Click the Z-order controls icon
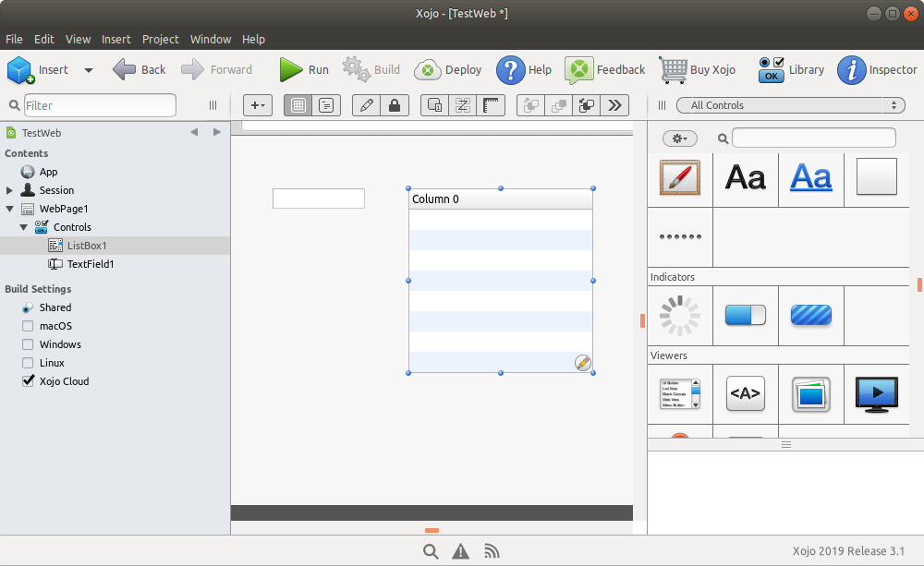924x566 pixels. pos(463,105)
